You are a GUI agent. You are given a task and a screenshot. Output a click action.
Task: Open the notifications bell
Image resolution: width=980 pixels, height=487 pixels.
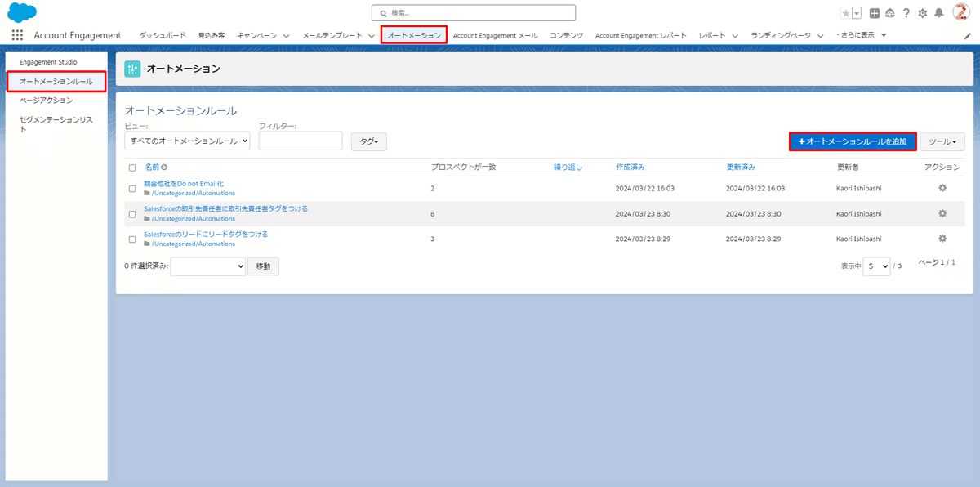pos(939,13)
